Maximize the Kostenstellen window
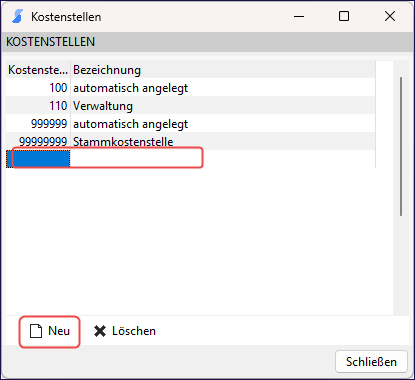The width and height of the screenshot is (415, 380). pyautogui.click(x=344, y=16)
